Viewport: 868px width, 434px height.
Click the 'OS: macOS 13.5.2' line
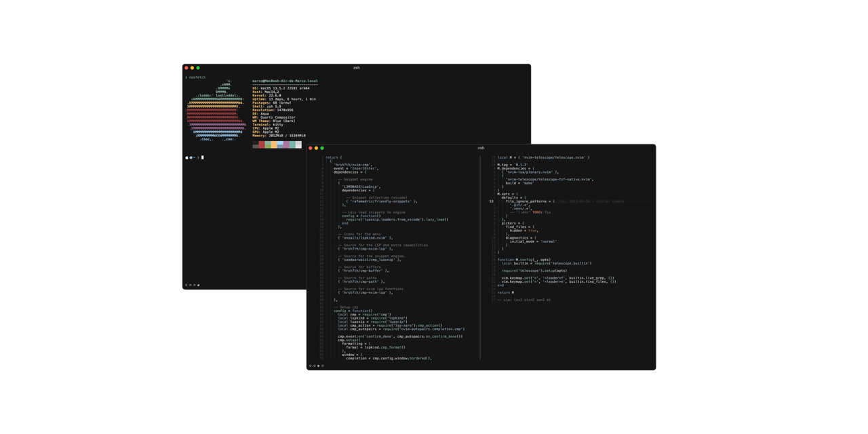tap(281, 88)
